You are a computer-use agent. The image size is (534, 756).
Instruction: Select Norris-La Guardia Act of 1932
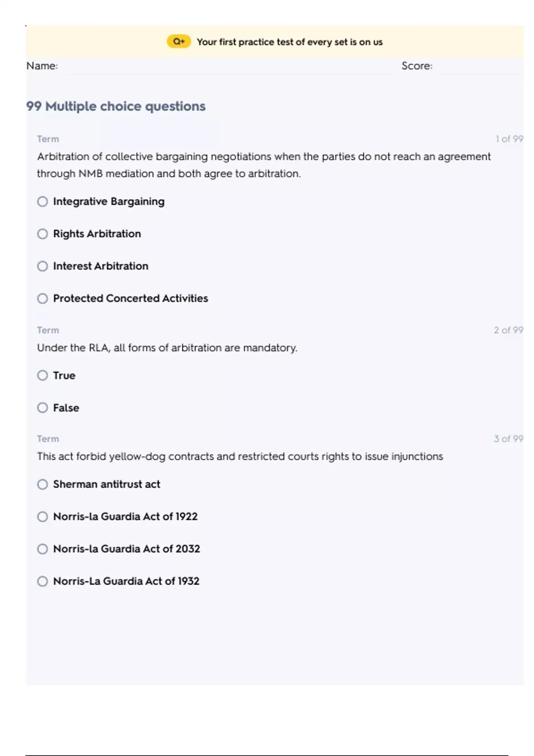43,581
